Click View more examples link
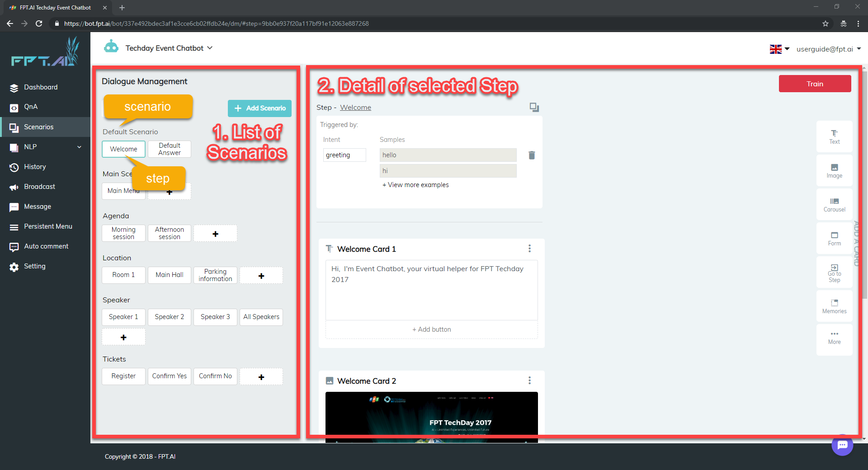The image size is (868, 470). (415, 185)
